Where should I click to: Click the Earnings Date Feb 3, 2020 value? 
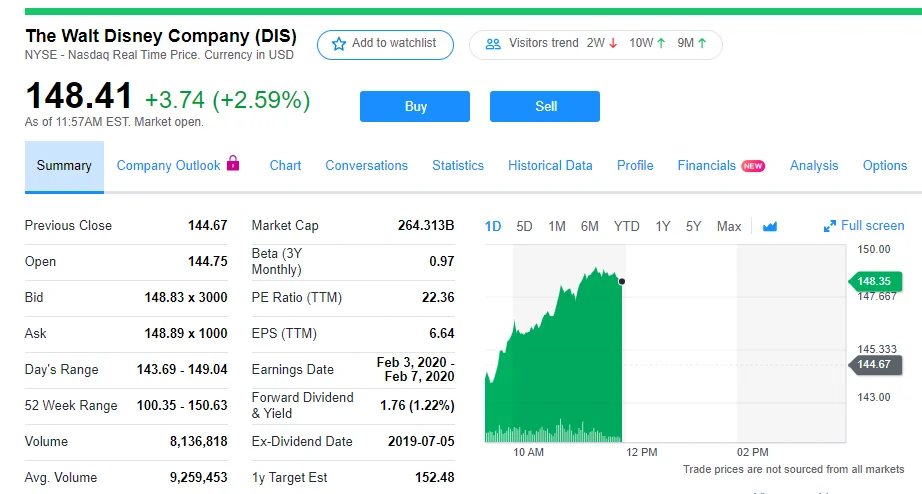(416, 369)
